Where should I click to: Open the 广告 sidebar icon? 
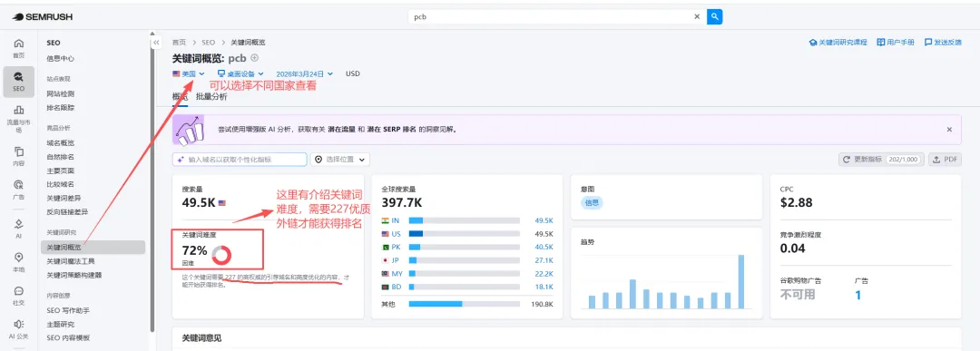(19, 190)
